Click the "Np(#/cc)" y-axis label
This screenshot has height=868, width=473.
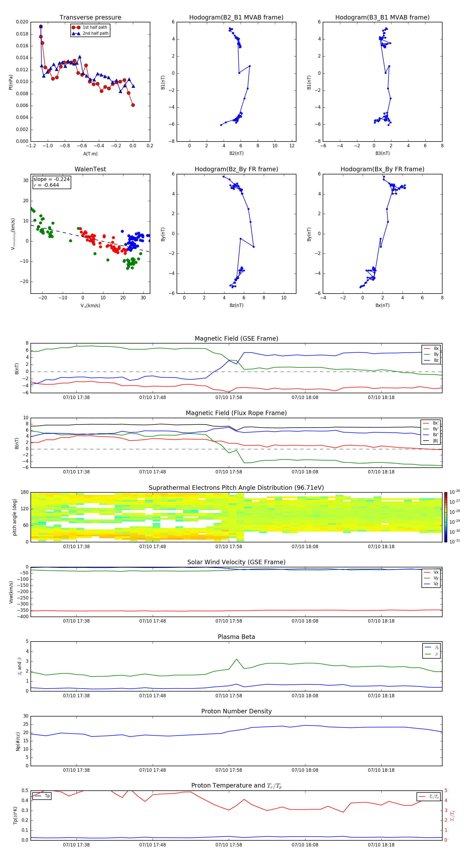(18, 741)
